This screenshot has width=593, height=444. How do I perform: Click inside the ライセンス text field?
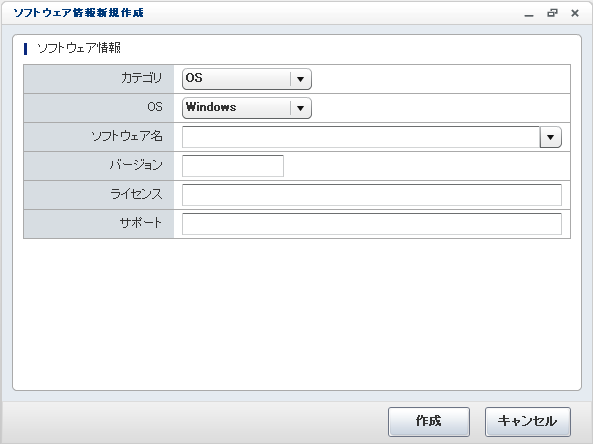coord(372,195)
